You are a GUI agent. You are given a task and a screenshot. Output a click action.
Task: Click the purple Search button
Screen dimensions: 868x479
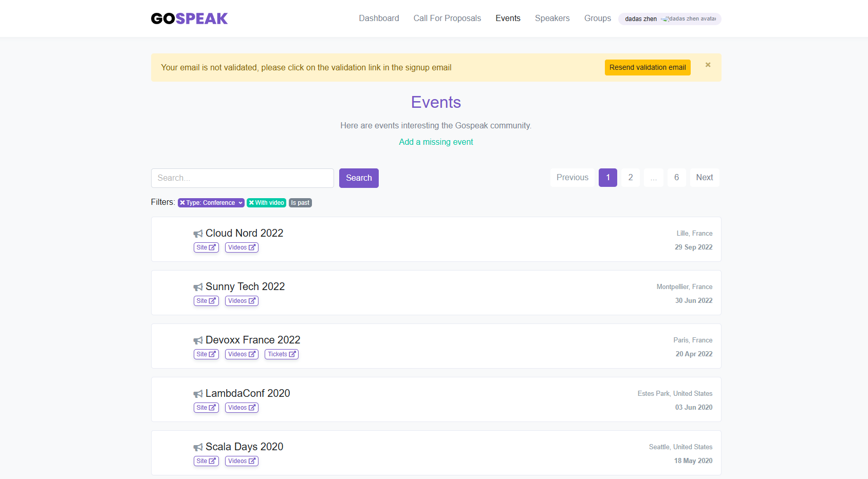click(359, 178)
